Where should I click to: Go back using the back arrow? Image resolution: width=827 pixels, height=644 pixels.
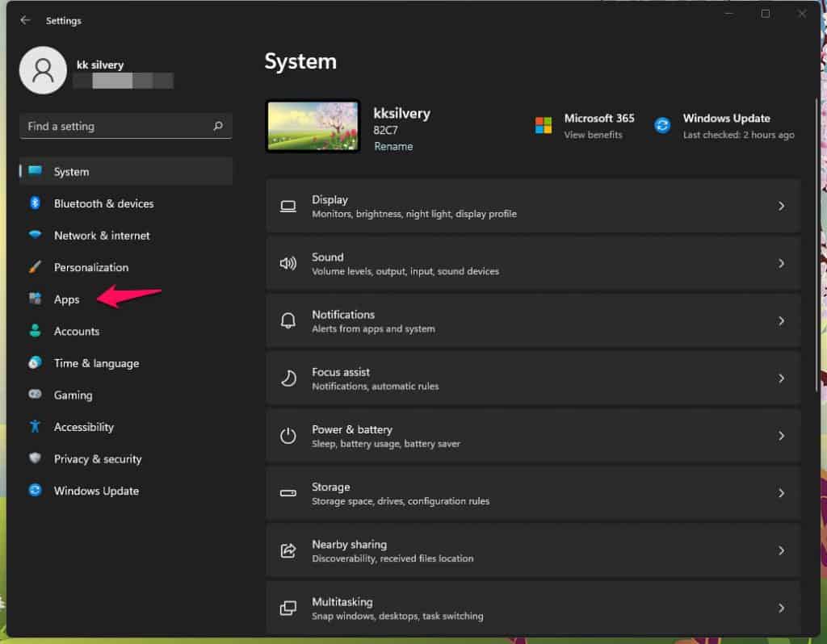[25, 20]
